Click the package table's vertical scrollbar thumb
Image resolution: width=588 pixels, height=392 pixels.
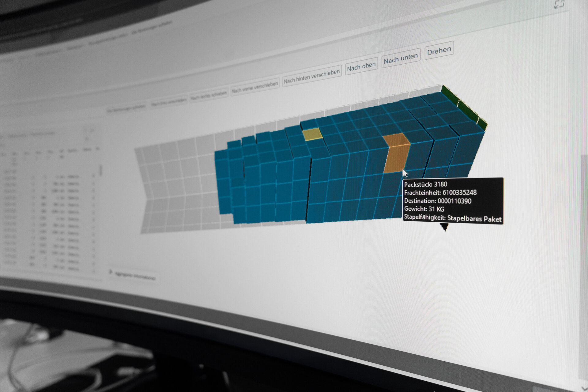pyautogui.click(x=100, y=170)
